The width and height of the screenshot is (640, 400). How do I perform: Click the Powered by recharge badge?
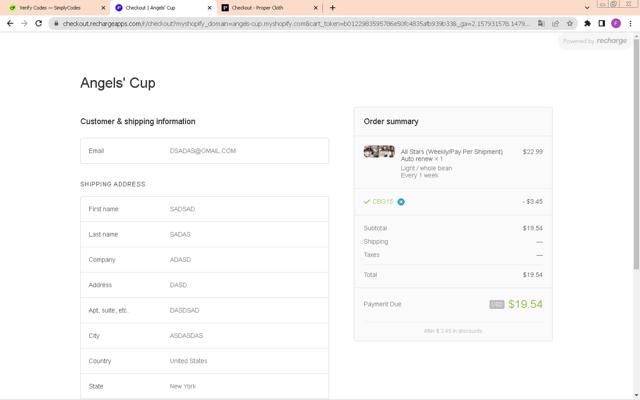pyautogui.click(x=595, y=41)
